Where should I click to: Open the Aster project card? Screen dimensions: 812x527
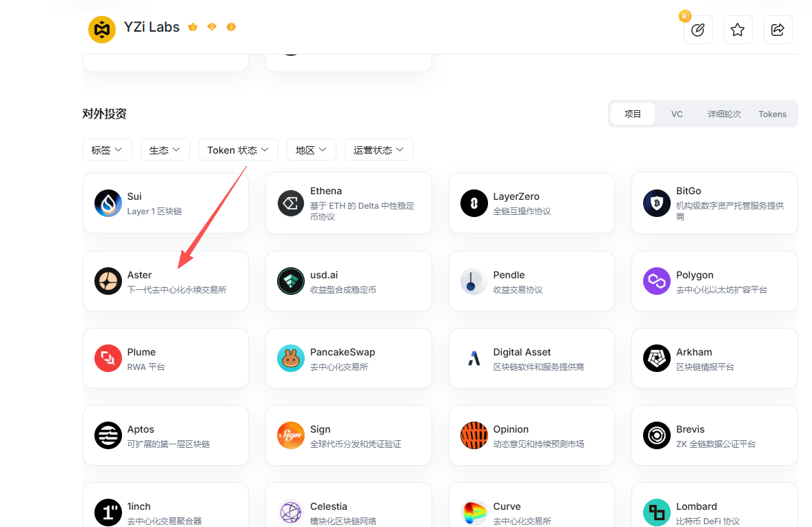coord(165,281)
